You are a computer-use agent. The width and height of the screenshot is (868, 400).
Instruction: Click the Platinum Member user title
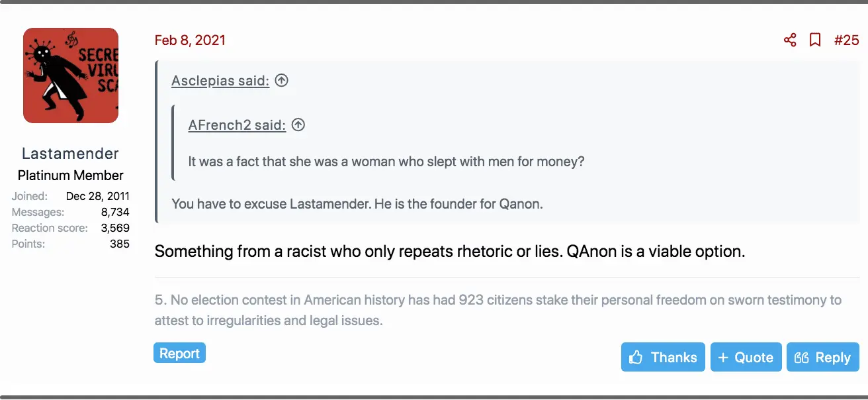point(70,175)
